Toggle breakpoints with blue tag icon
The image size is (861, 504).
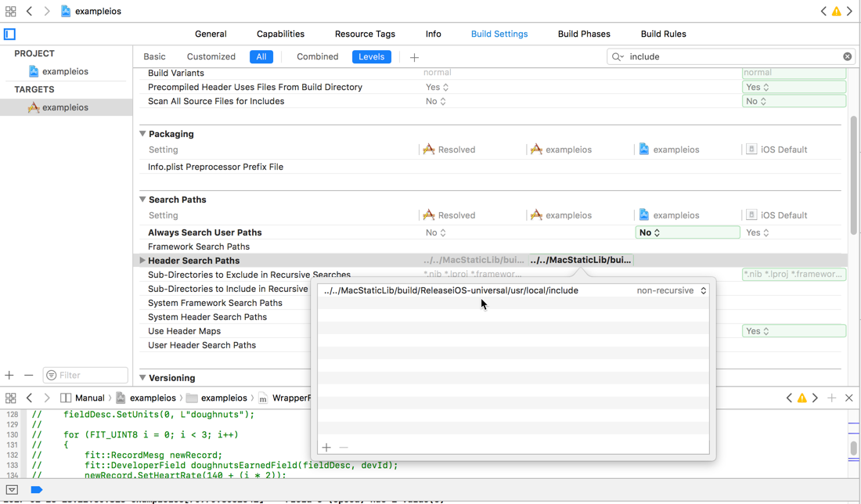click(37, 490)
